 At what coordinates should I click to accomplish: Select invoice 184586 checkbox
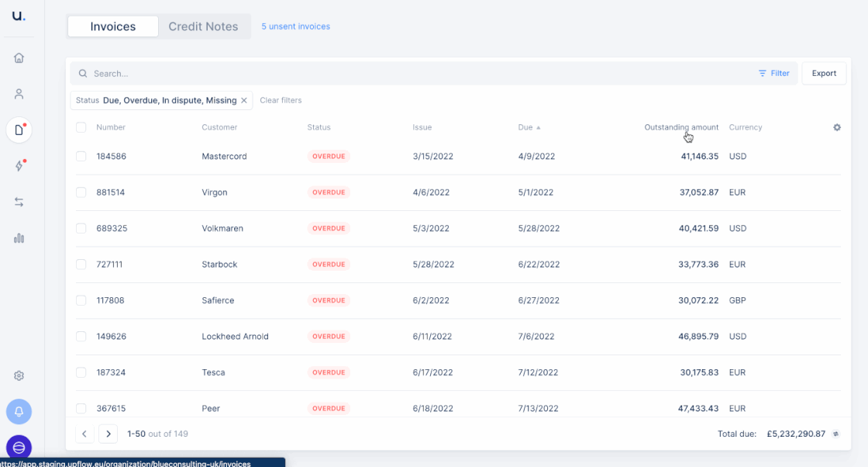pyautogui.click(x=81, y=156)
